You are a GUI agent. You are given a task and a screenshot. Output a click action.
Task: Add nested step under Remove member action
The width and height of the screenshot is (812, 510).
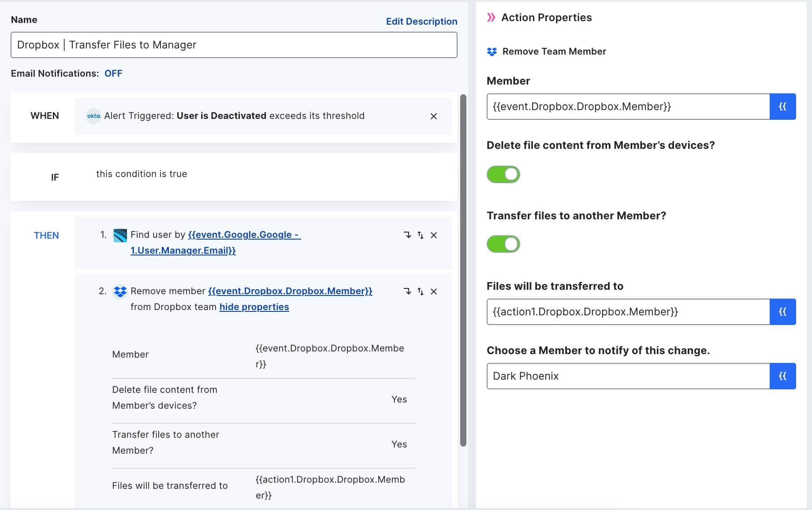[407, 292]
